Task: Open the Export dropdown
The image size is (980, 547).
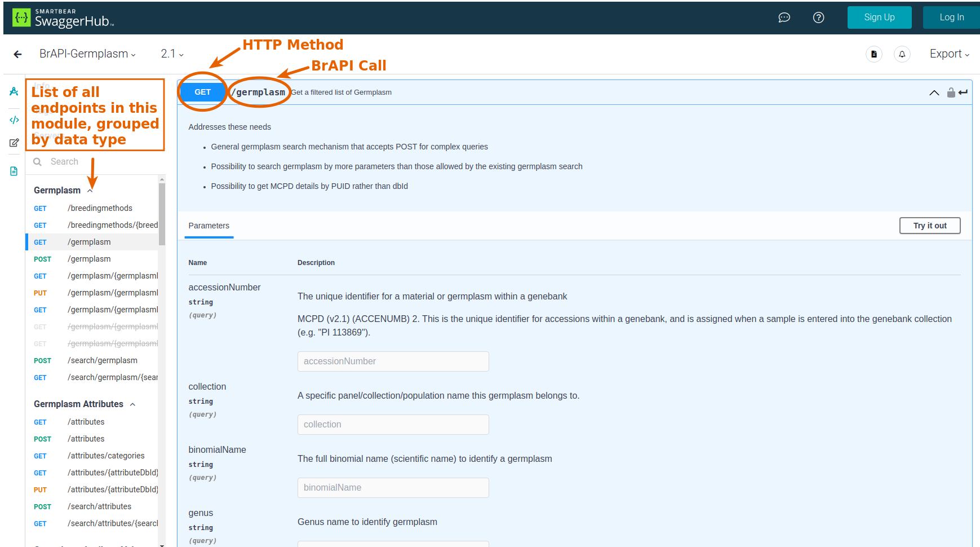Action: pos(949,54)
